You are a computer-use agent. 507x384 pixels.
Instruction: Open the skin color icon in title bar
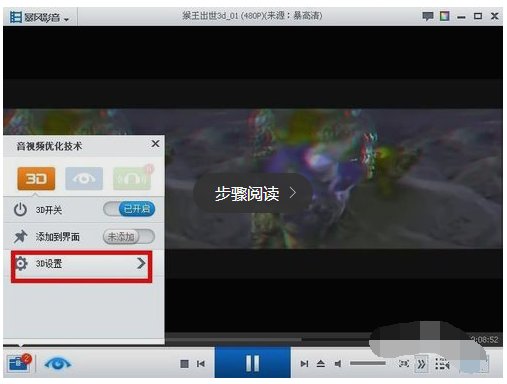click(444, 16)
